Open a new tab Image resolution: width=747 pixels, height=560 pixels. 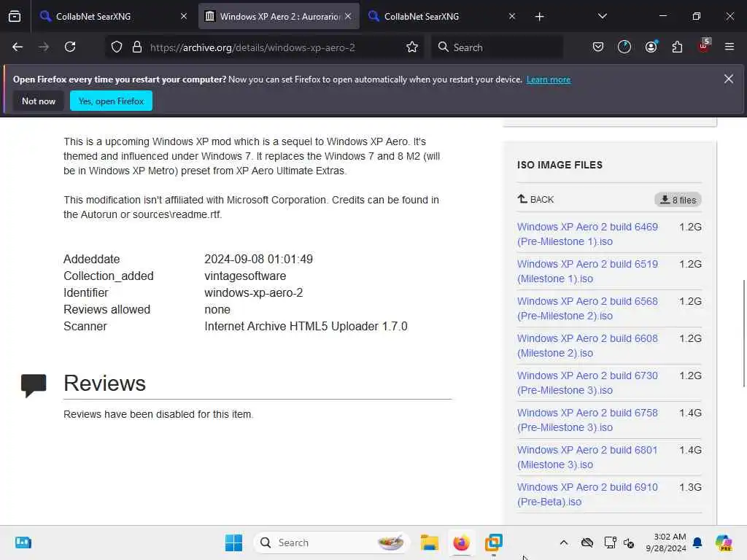pos(539,17)
